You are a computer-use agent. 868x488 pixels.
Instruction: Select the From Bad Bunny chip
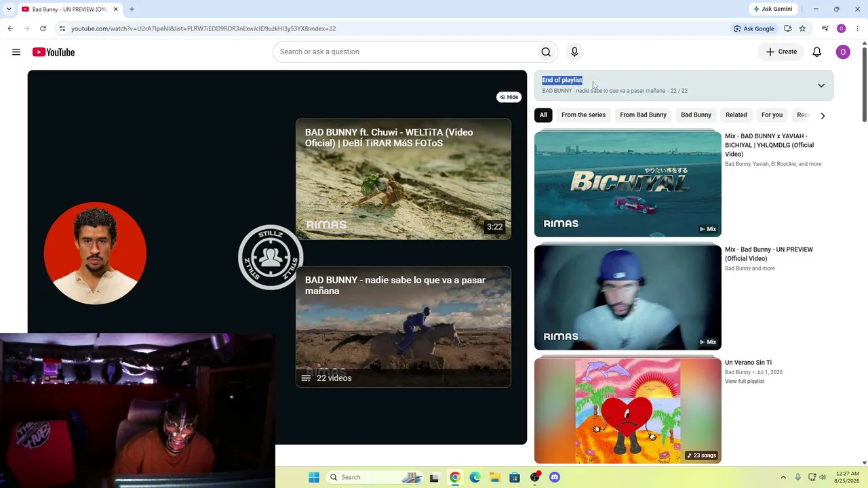(x=643, y=115)
